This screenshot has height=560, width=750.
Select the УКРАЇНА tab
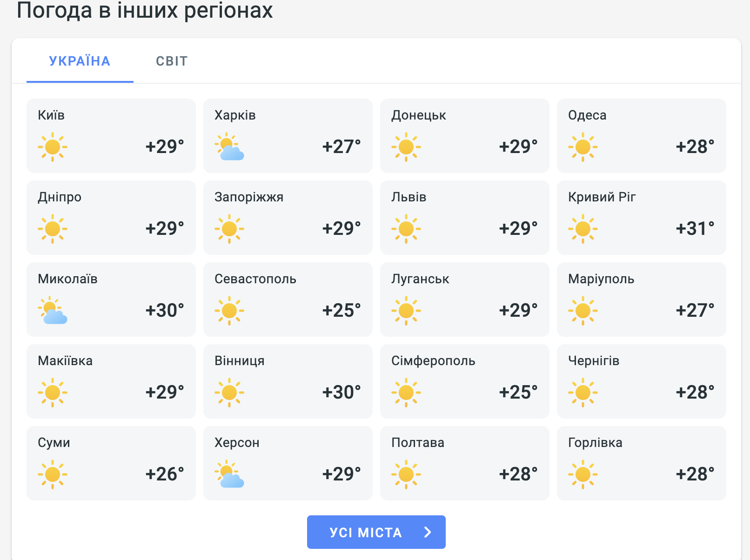coord(80,61)
